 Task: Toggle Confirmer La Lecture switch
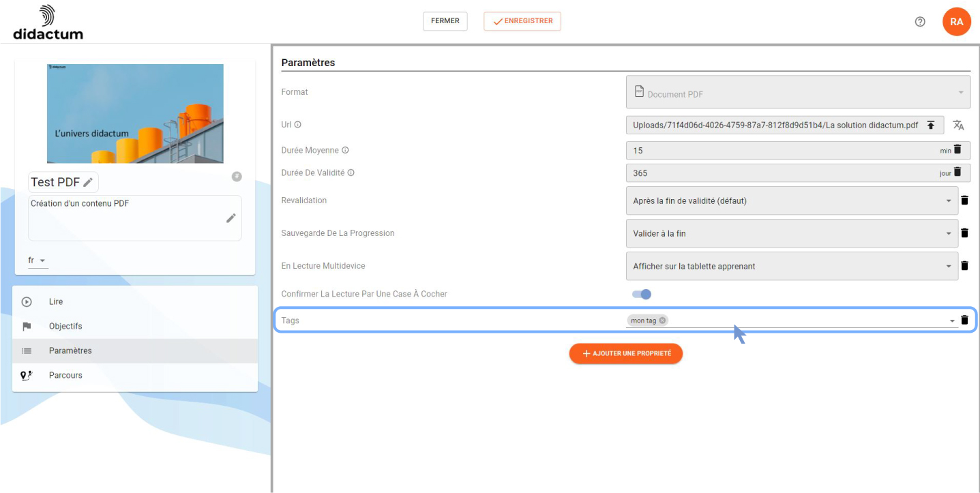642,294
